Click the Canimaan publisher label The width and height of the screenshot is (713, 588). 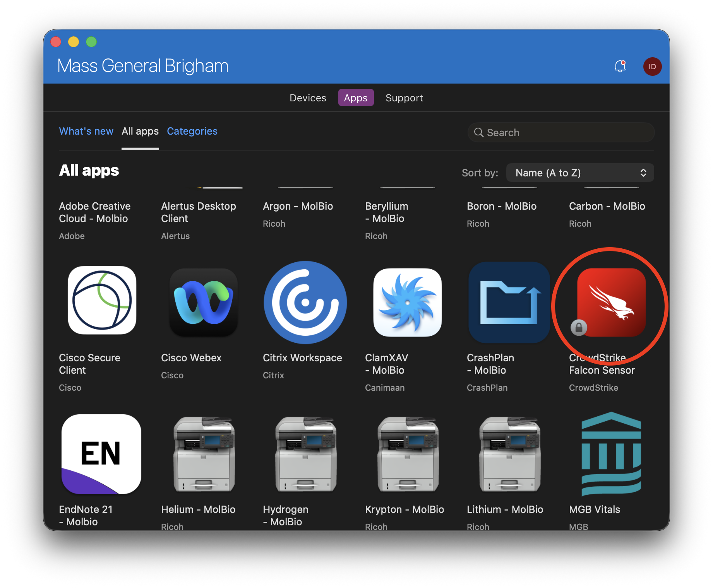click(x=385, y=388)
